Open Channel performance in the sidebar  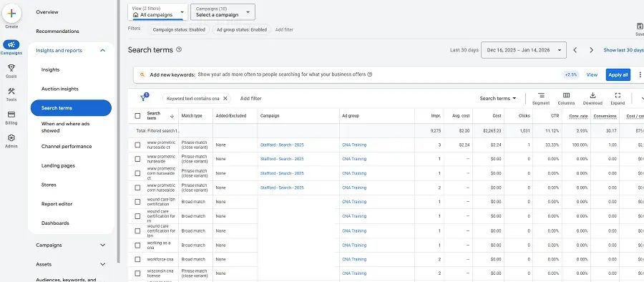[67, 146]
